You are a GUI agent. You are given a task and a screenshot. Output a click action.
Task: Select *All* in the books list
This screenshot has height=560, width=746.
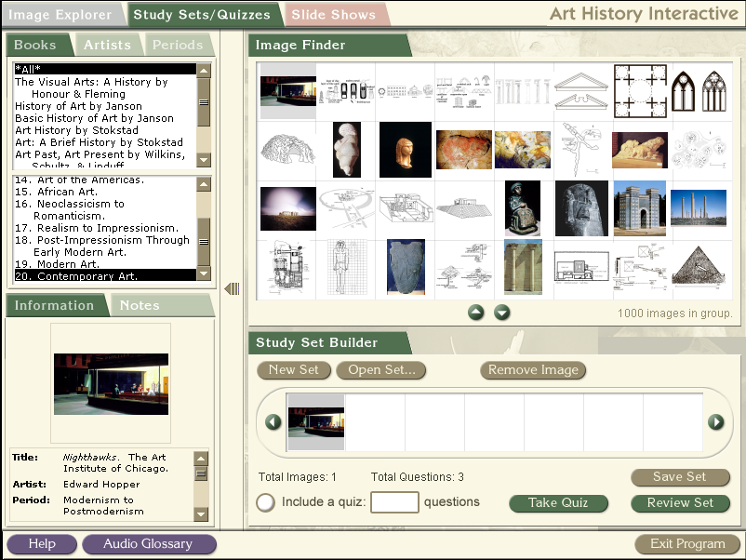(105, 69)
